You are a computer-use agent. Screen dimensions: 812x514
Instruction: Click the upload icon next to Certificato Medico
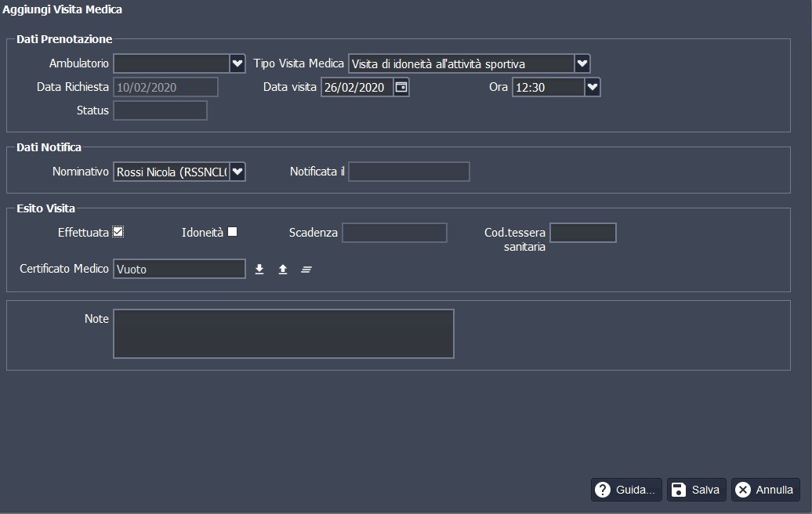click(x=283, y=270)
